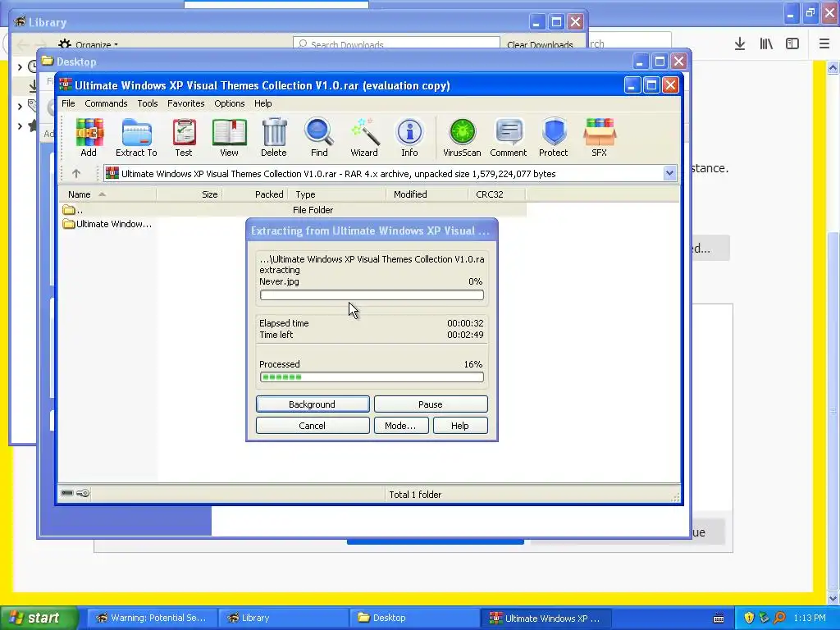
Task: Open the Favorites menu
Action: (186, 103)
